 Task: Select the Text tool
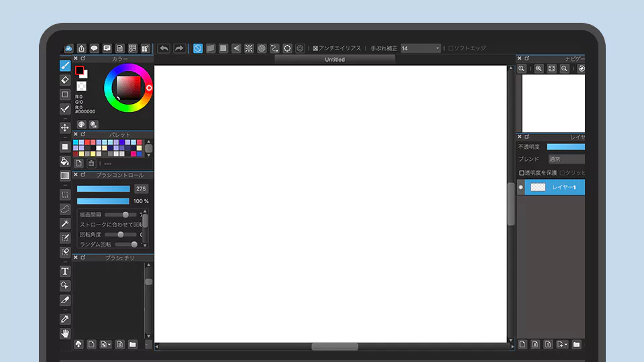(x=65, y=271)
